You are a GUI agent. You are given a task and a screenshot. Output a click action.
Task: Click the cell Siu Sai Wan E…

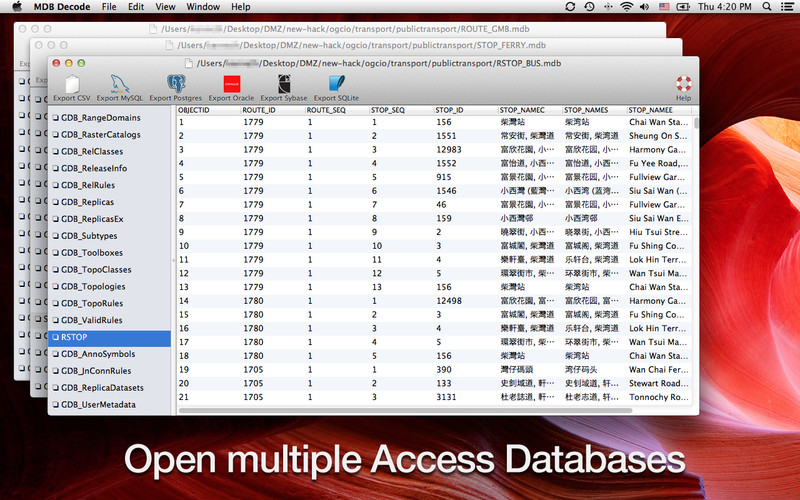click(x=658, y=218)
